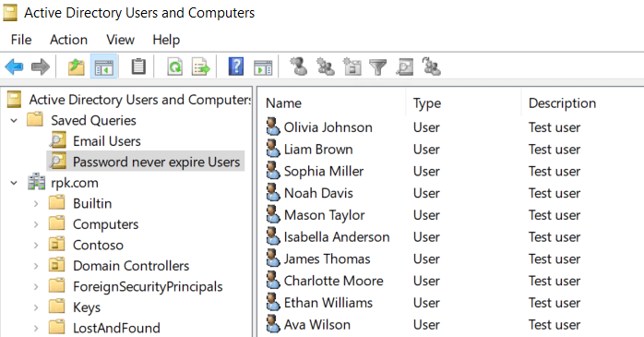Open Help with blue question mark icon
The image size is (644, 337).
click(236, 66)
